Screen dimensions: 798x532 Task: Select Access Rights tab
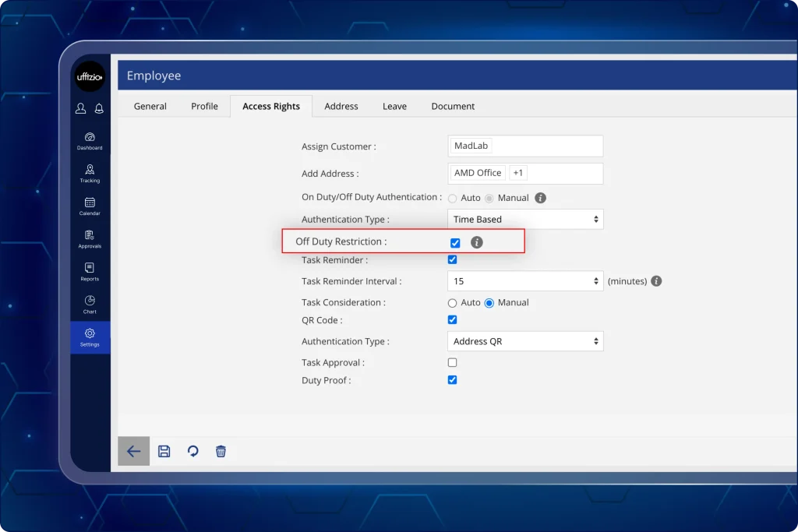point(271,106)
